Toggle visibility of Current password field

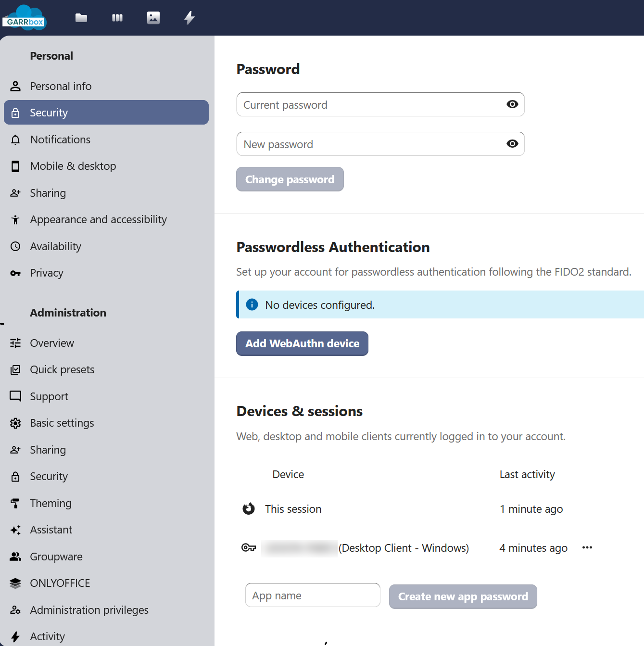(512, 104)
